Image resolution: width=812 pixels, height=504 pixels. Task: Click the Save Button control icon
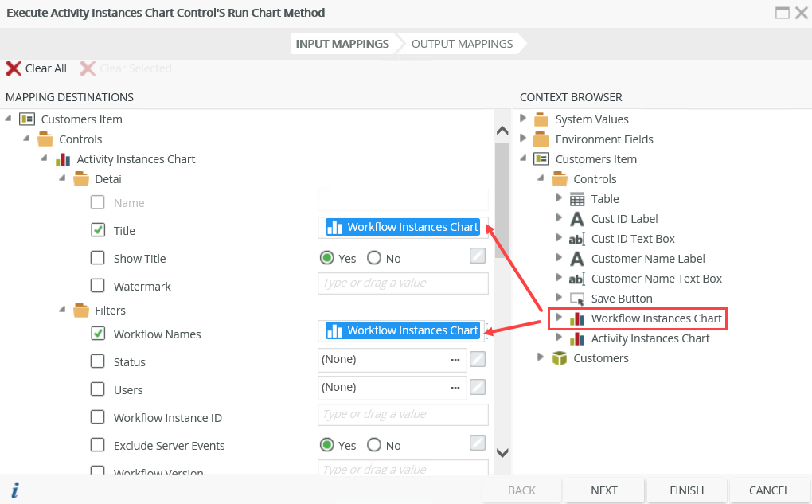click(577, 299)
